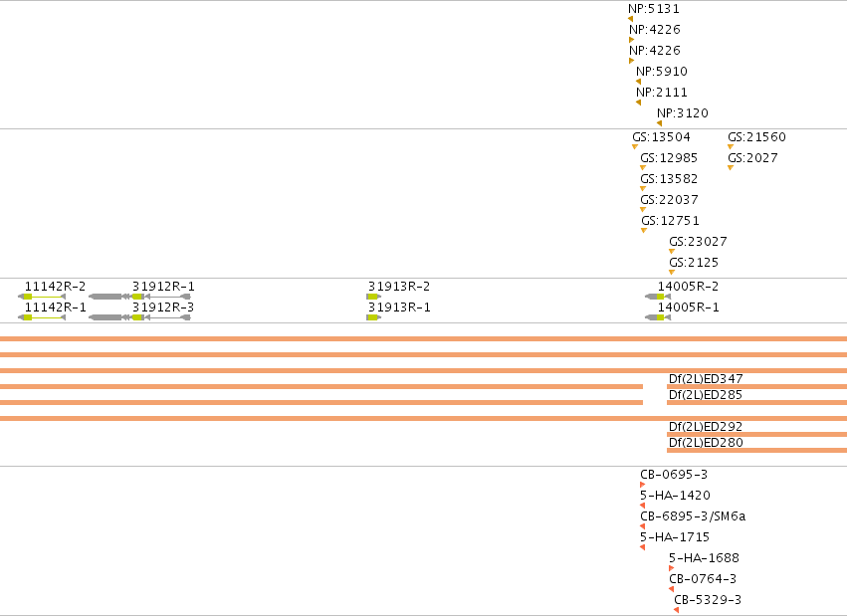This screenshot has width=847, height=616.
Task: Open the CB-0764-3 red triangle marker
Action: (672, 589)
